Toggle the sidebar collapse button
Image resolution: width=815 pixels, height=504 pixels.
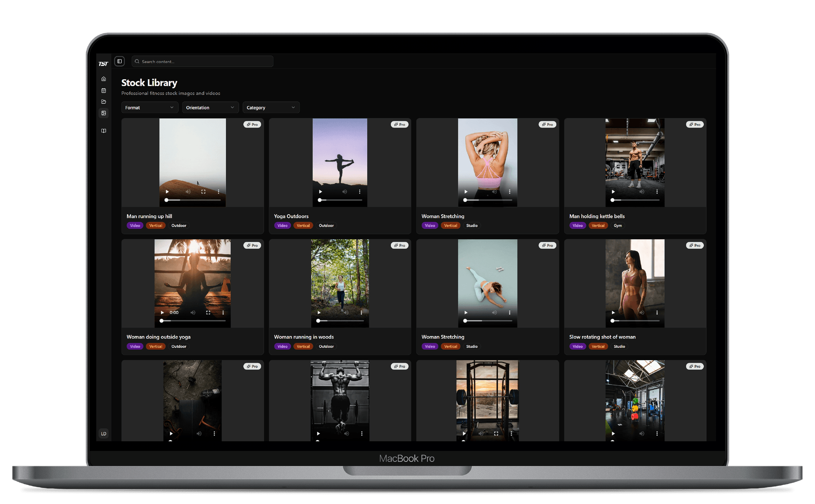pos(119,62)
